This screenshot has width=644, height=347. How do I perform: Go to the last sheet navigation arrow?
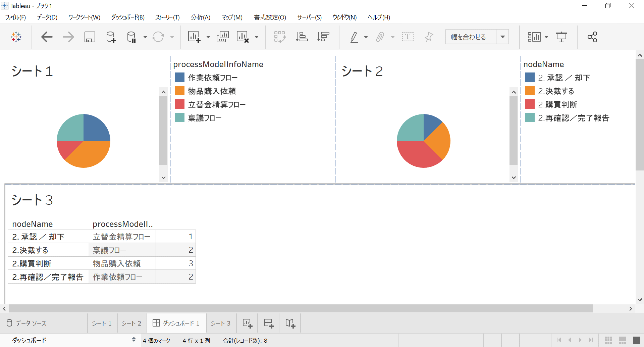click(x=591, y=340)
